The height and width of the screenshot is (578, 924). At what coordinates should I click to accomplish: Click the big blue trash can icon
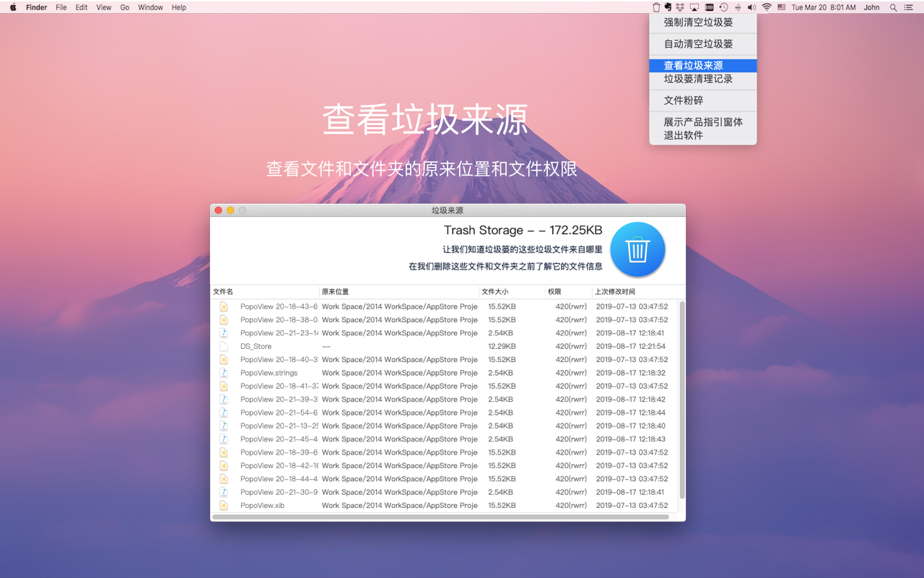coord(637,250)
